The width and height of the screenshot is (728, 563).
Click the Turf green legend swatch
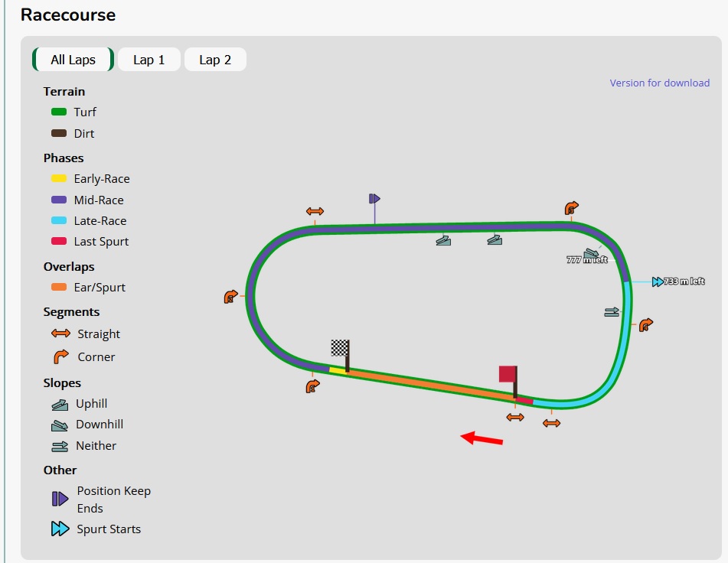tap(59, 112)
